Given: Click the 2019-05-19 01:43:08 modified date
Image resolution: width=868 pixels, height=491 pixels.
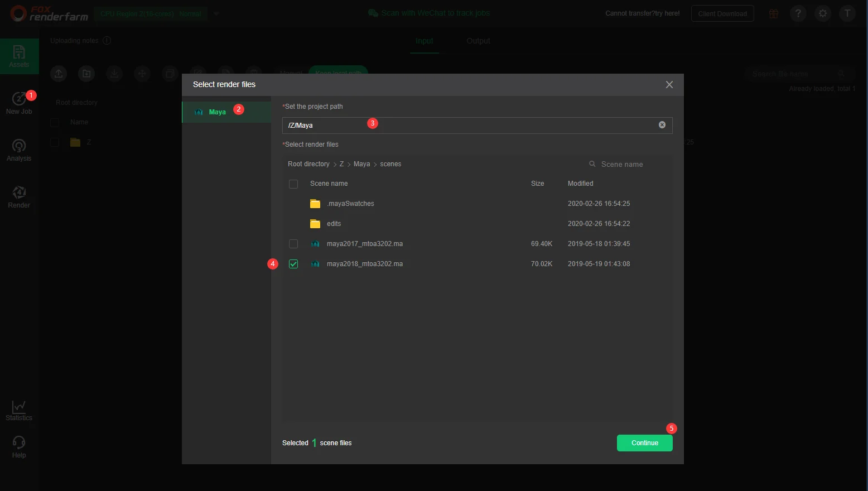Looking at the screenshot, I should coord(599,264).
